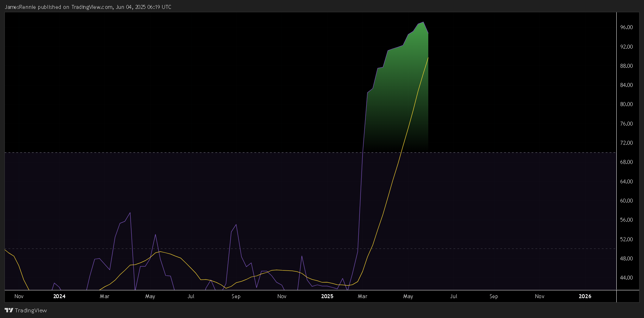Click the JamesRennie published header text
644x318 pixels.
(x=88, y=7)
